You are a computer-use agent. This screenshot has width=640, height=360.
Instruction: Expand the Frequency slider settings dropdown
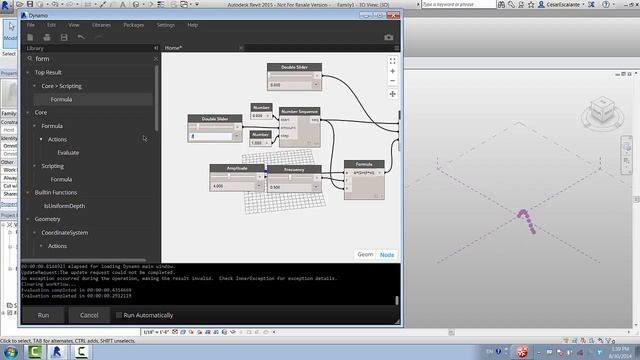tap(316, 187)
